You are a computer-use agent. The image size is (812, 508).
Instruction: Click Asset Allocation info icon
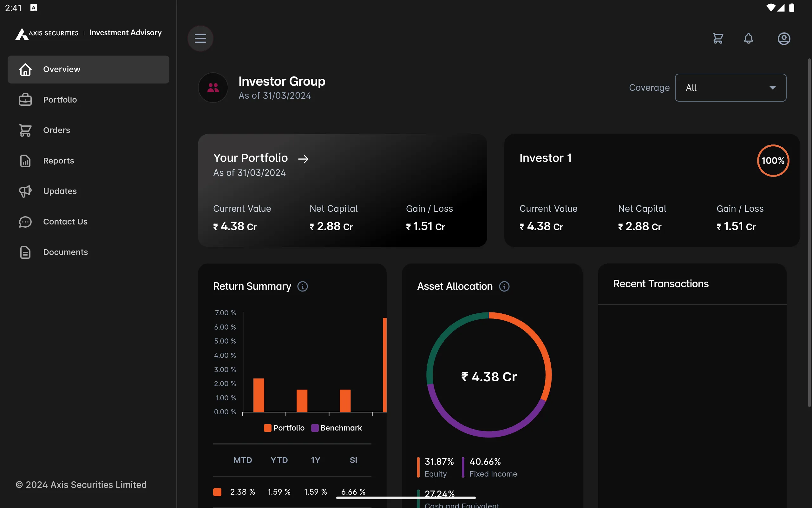click(504, 286)
